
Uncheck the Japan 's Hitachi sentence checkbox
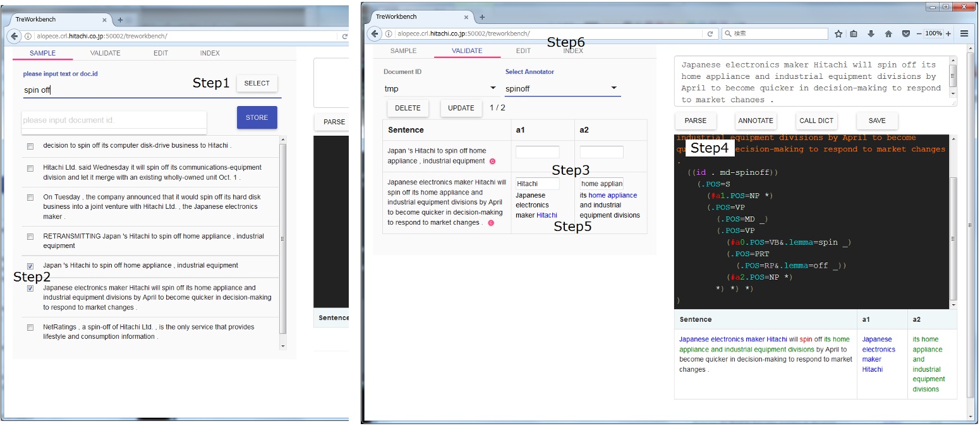(x=29, y=266)
